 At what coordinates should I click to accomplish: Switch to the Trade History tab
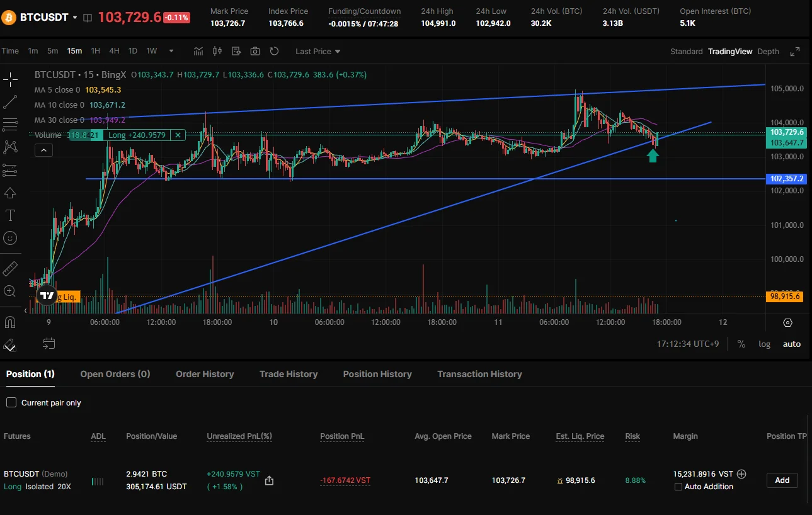(x=289, y=374)
